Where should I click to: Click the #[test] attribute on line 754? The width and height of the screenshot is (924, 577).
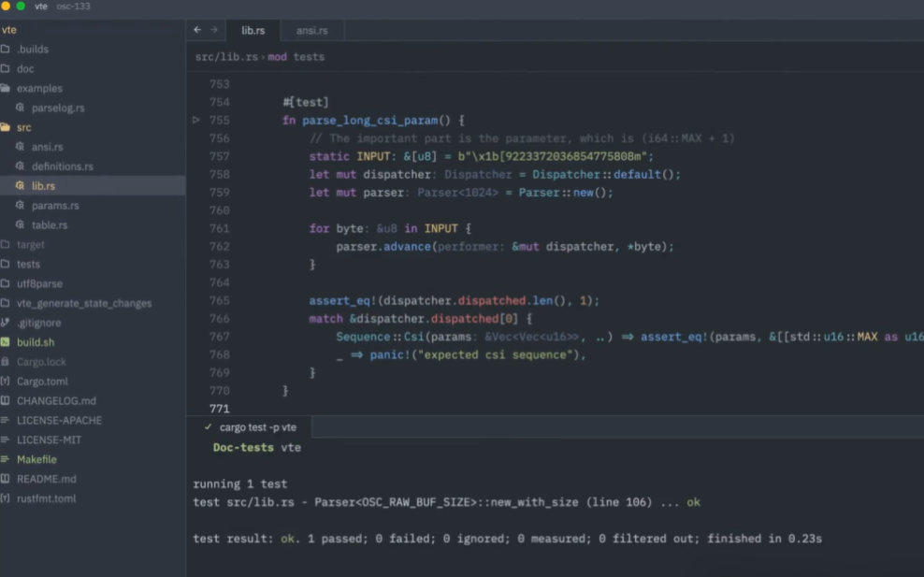(x=306, y=102)
